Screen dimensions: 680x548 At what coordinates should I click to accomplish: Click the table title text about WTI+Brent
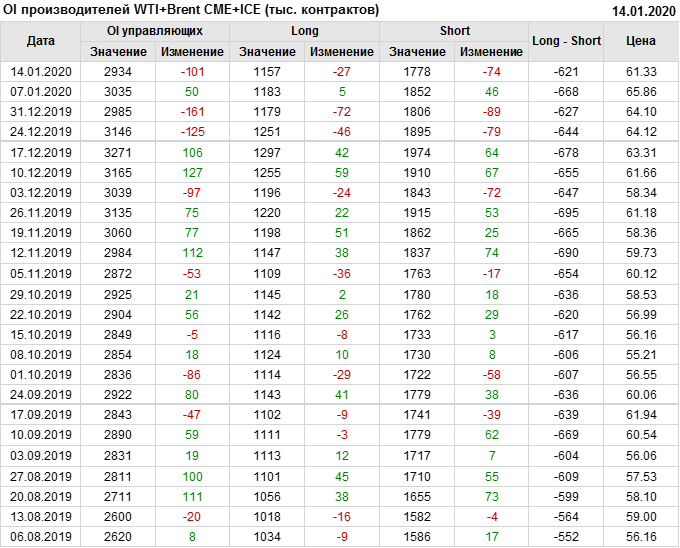pyautogui.click(x=191, y=9)
